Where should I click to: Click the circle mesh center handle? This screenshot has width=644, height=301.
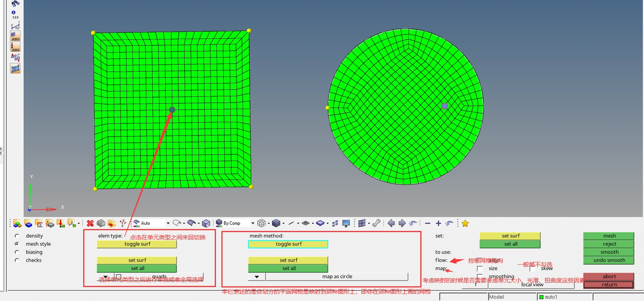(445, 106)
